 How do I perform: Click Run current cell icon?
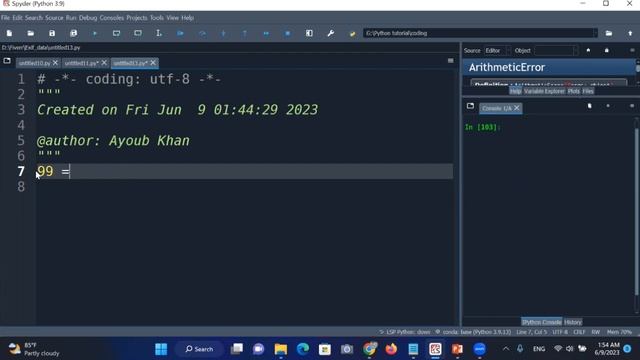(x=116, y=33)
